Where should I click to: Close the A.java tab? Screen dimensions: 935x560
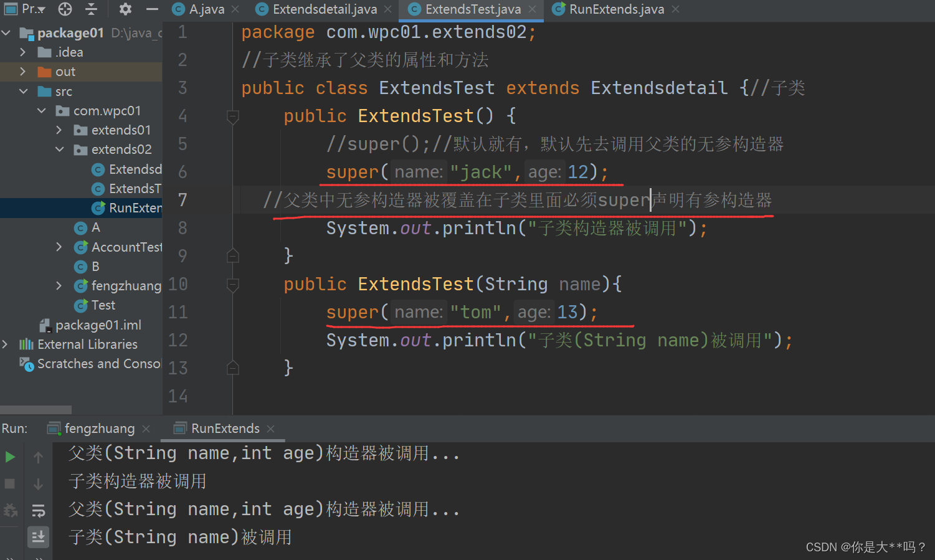click(x=235, y=9)
